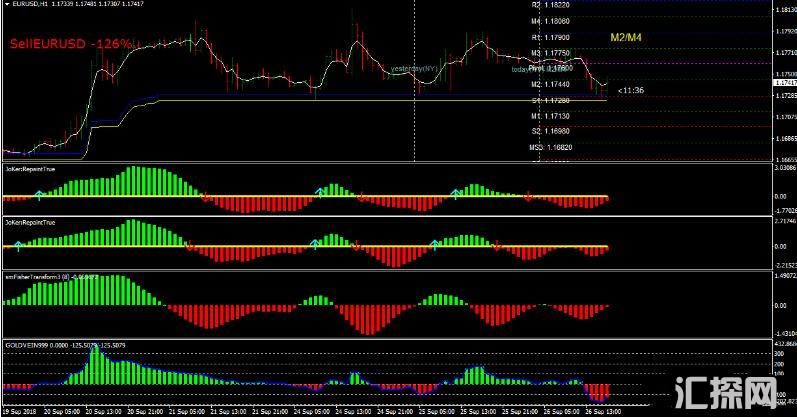797x417 pixels.
Task: Select the R2: 1.18220 pivot level label
Action: point(550,5)
